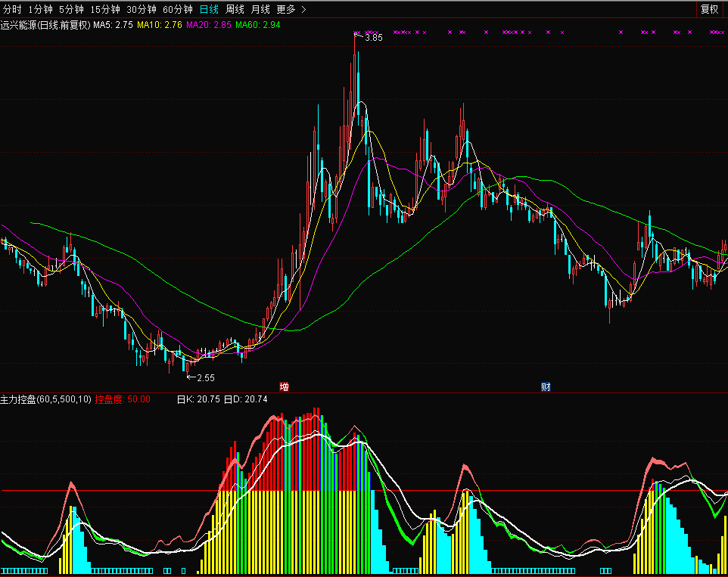Click the 主力控盘(60,5,500,10) indicator name

pos(45,399)
